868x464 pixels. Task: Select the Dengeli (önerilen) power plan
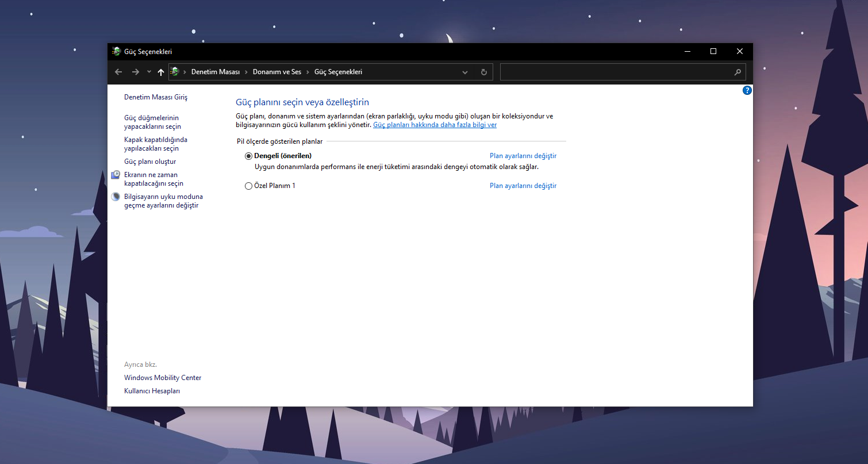click(x=248, y=156)
